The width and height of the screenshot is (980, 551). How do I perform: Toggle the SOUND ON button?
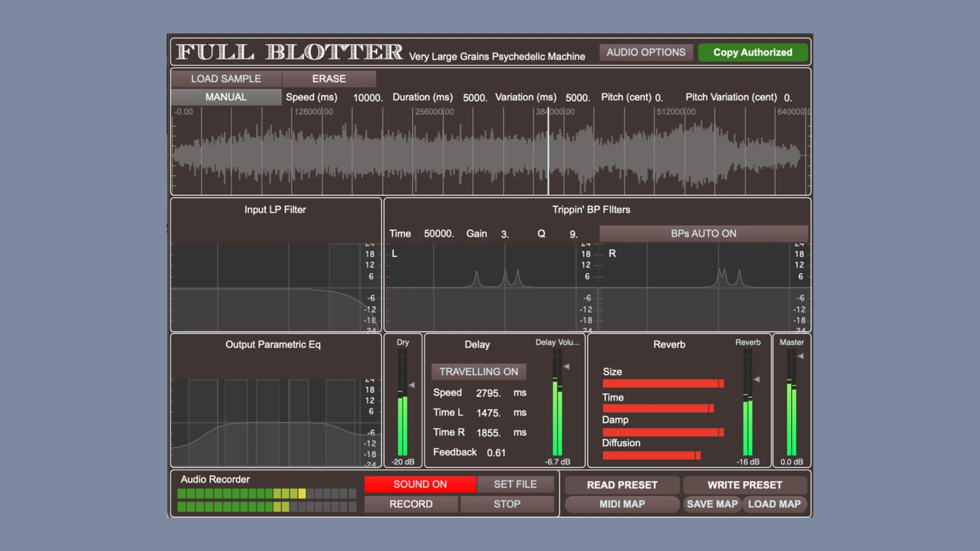click(x=420, y=484)
